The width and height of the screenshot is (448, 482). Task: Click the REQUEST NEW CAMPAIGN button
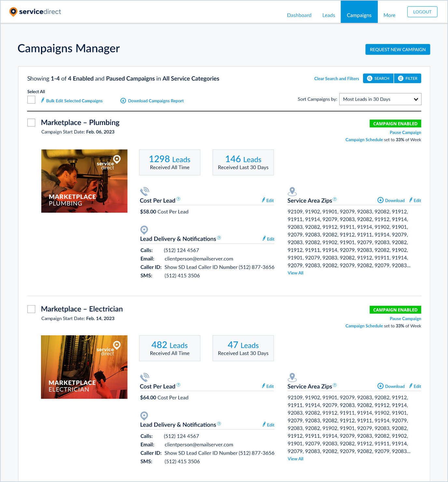pyautogui.click(x=398, y=49)
